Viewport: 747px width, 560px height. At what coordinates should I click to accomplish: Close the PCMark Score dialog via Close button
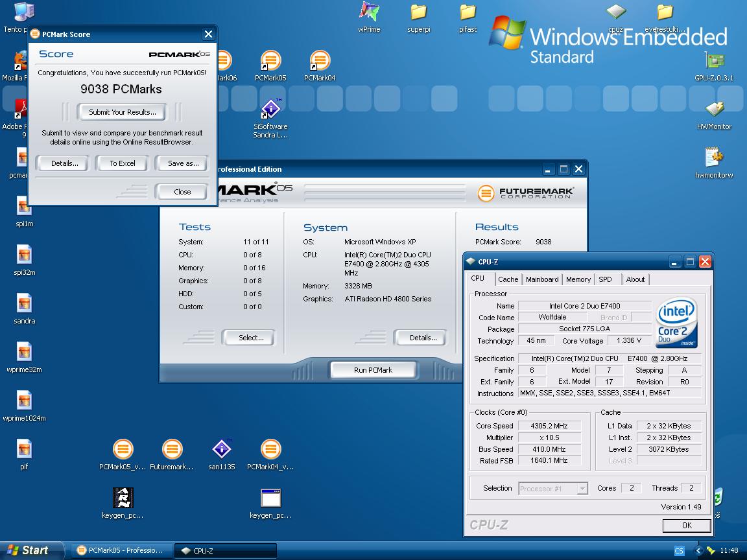tap(182, 192)
